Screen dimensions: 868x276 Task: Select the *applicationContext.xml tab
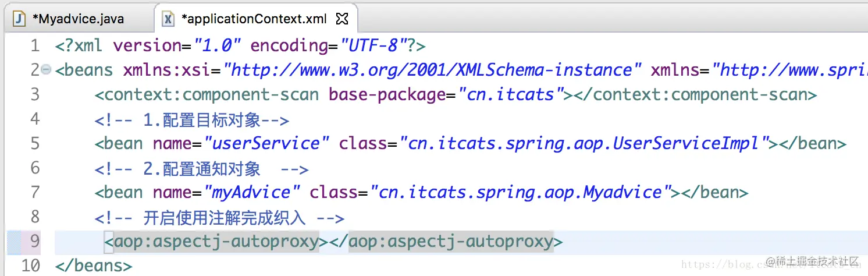pyautogui.click(x=254, y=19)
